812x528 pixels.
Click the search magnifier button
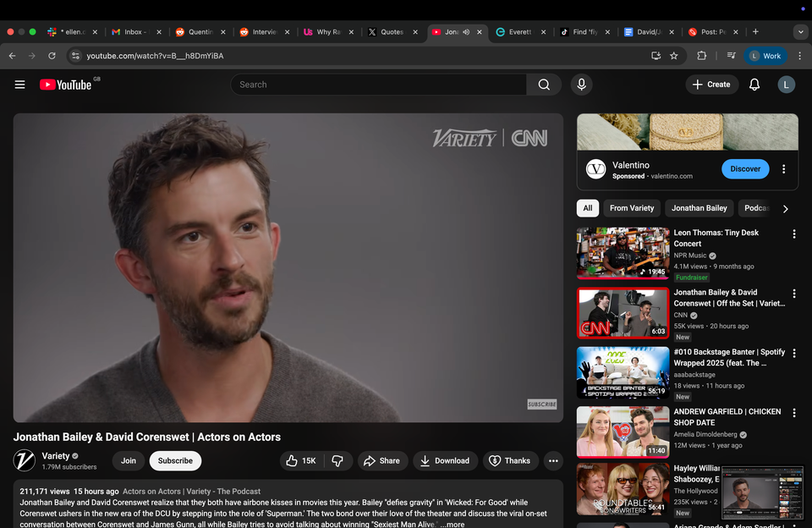tap(544, 85)
